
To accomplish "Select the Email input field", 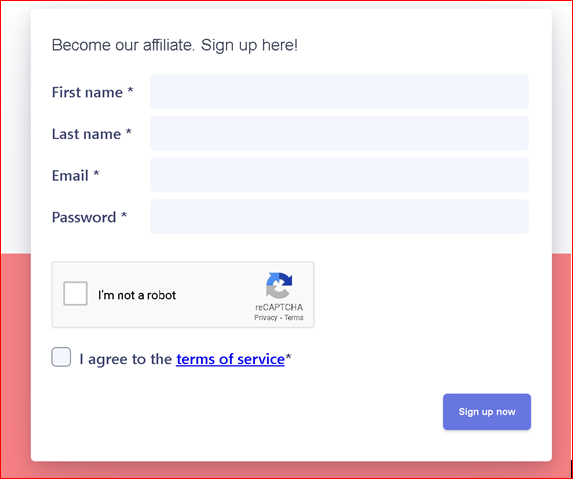I will (339, 175).
